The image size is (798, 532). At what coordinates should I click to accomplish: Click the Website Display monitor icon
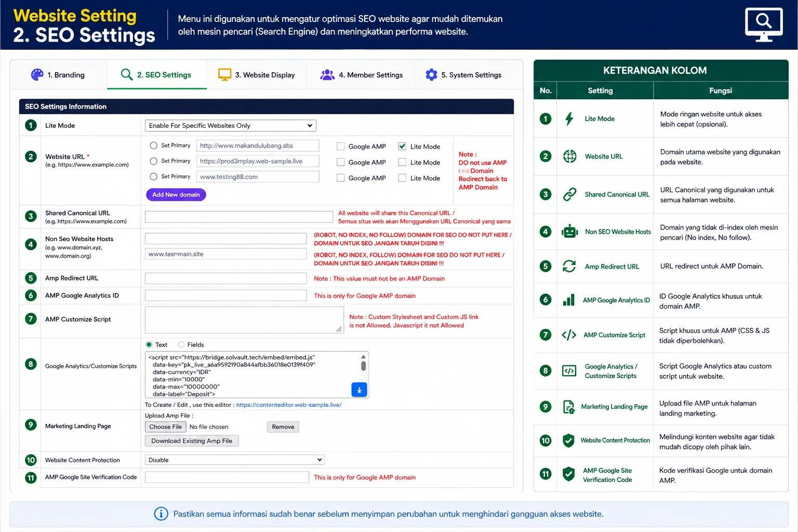(x=225, y=75)
